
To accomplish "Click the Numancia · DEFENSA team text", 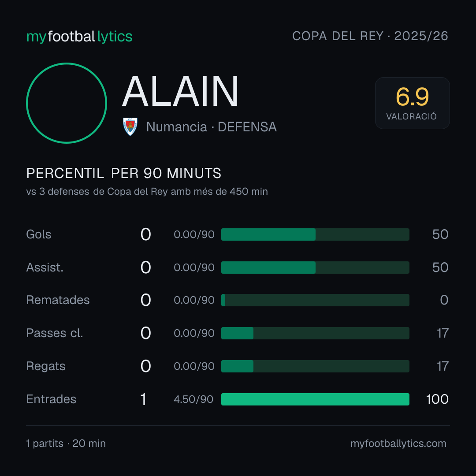I will (x=211, y=127).
